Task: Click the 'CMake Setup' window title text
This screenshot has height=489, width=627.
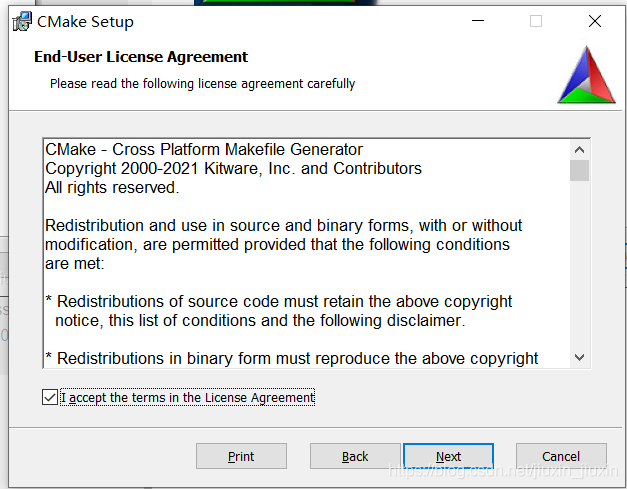Action: [x=85, y=22]
